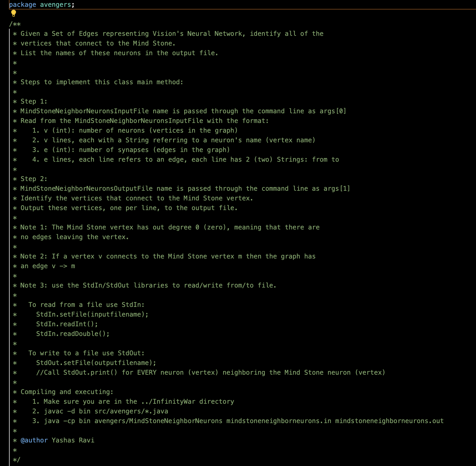Screen dimensions: 476x466
Task: Click 'args[1]' in the Step 2 comment
Action: point(337,189)
